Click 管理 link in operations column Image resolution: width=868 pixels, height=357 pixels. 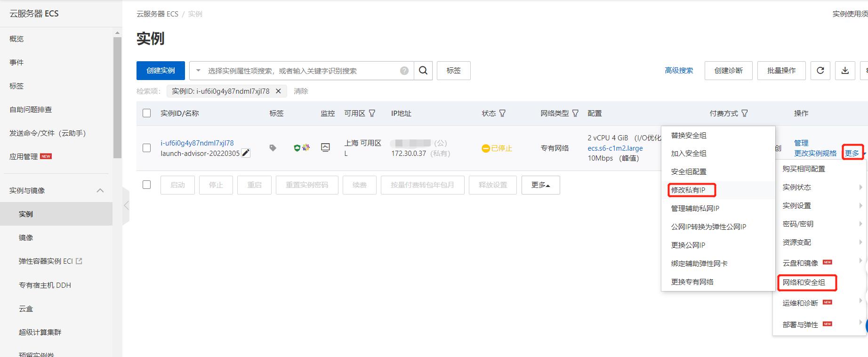[801, 143]
